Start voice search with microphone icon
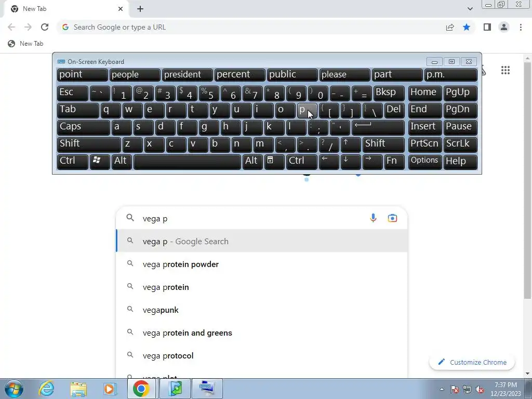Screen dimensions: 532x399 point(373,218)
